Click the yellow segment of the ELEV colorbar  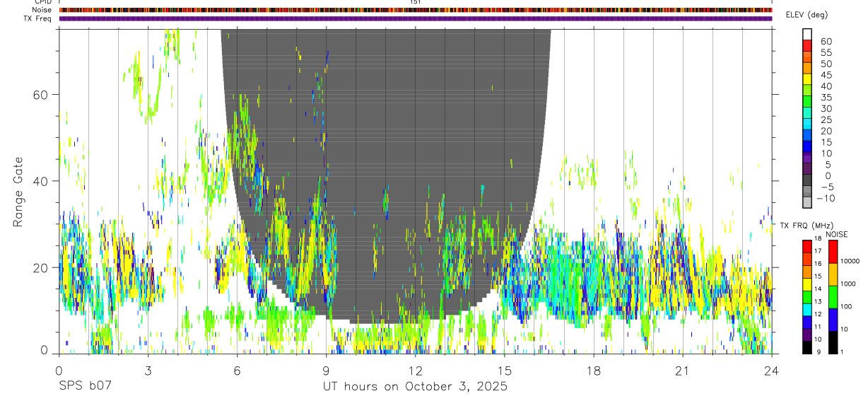(x=807, y=79)
